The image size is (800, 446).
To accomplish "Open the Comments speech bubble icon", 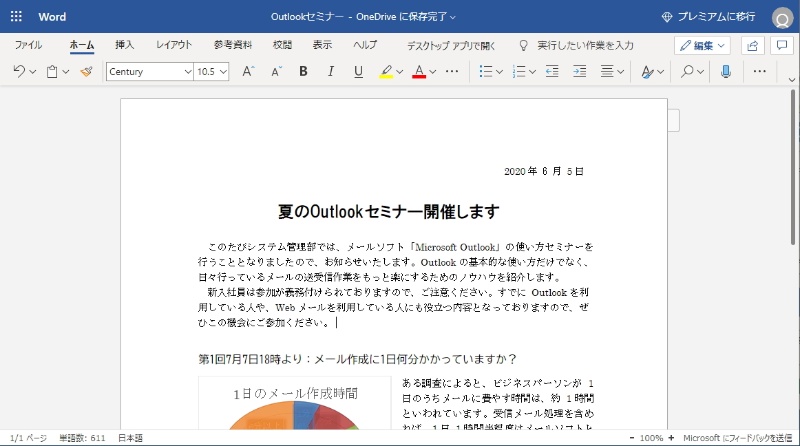I will click(780, 45).
